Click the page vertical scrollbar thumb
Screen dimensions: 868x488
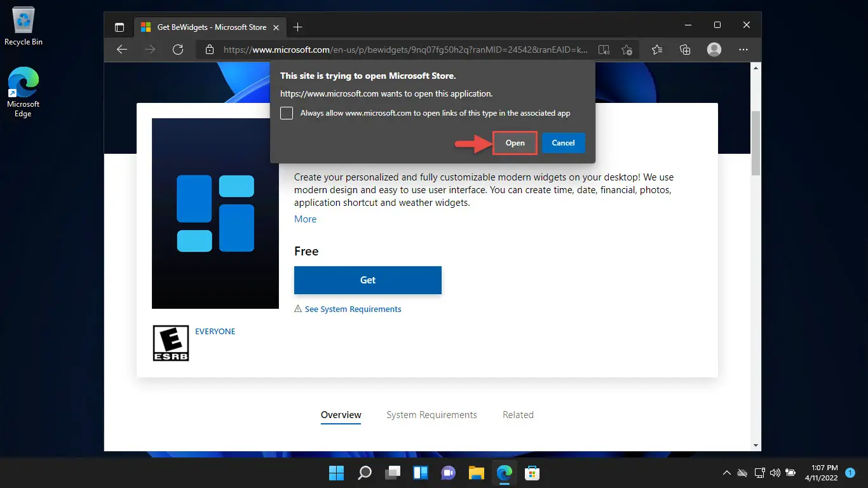point(756,143)
